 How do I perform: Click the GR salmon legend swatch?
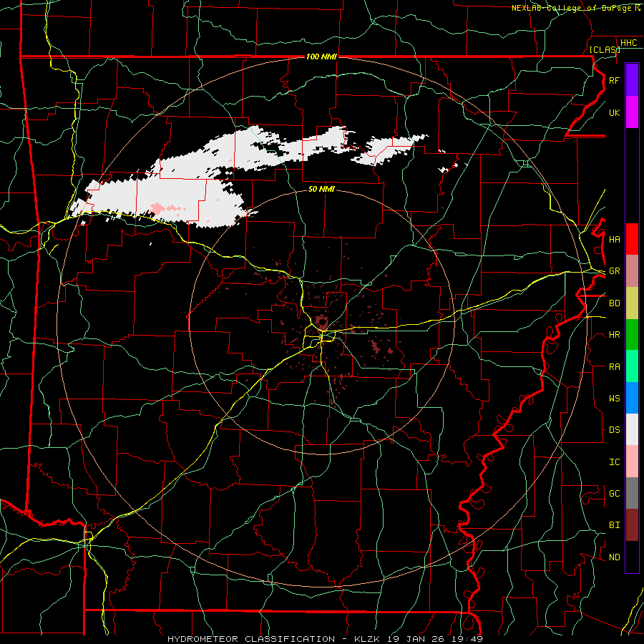click(x=632, y=271)
